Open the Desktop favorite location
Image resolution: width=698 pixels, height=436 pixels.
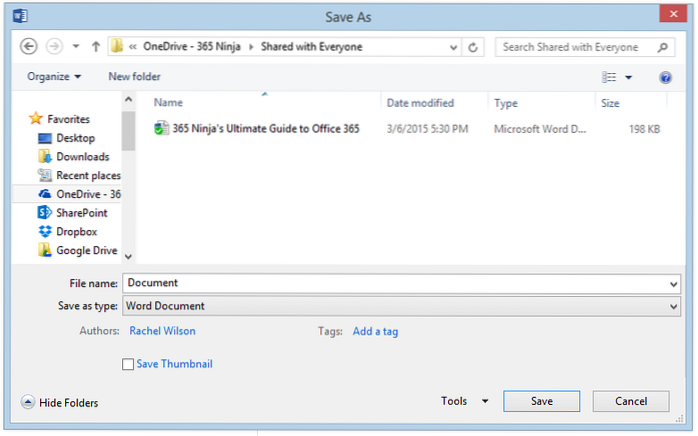pyautogui.click(x=75, y=138)
